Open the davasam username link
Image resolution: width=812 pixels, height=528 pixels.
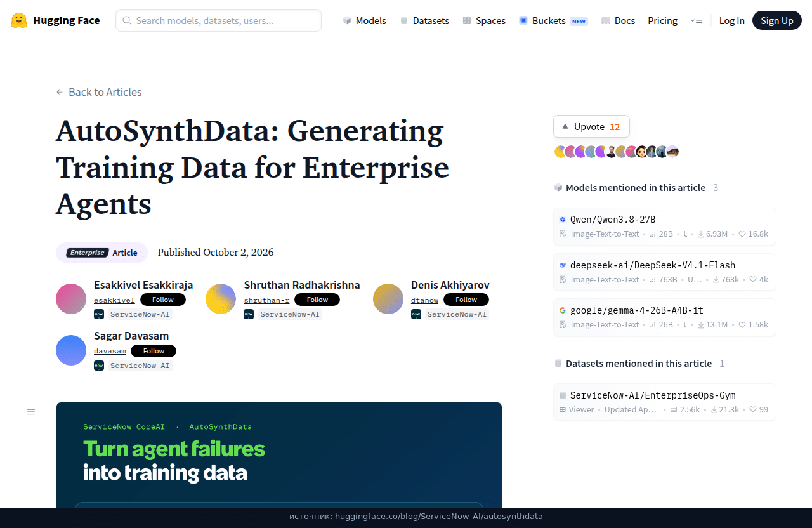(110, 352)
